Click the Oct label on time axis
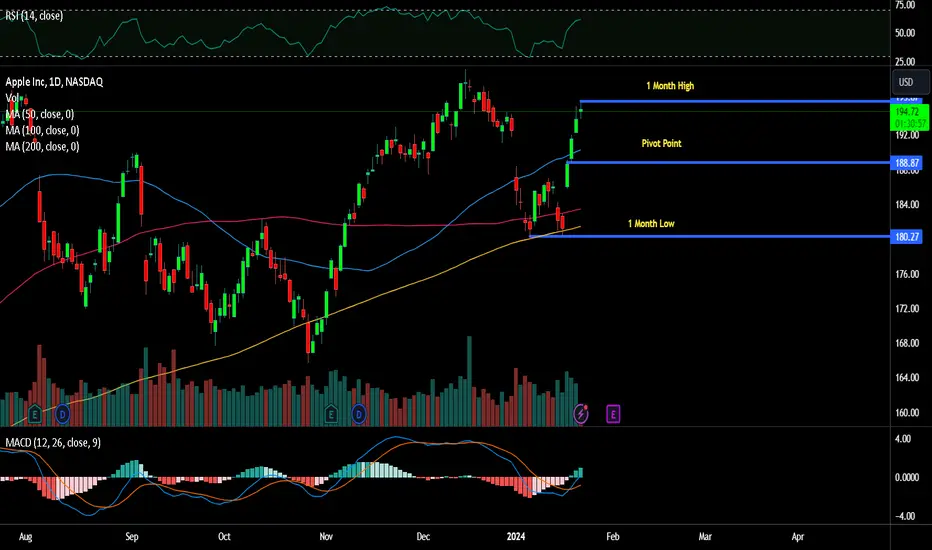Viewport: 932px width, 550px height. [224, 536]
